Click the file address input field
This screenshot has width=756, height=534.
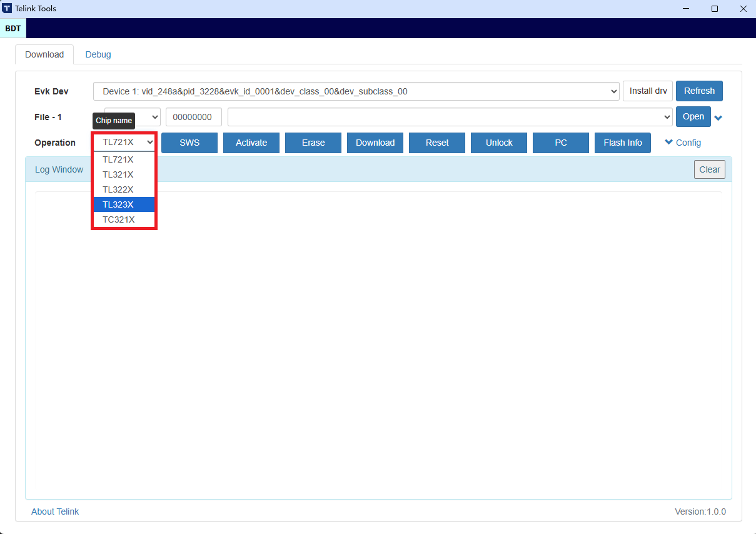click(194, 117)
